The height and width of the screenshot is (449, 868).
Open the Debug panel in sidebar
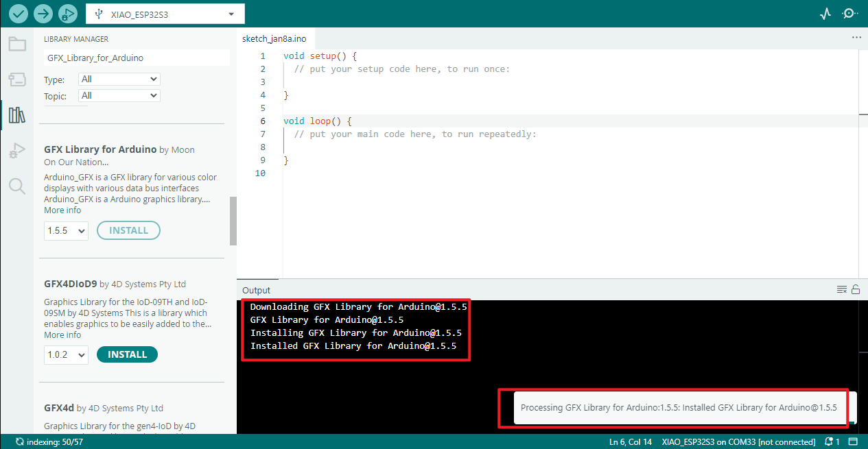(17, 151)
